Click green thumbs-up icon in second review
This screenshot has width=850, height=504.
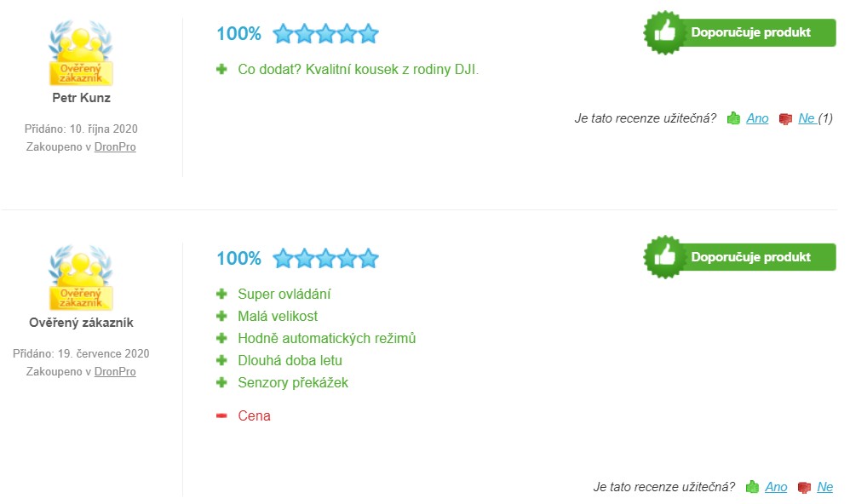(x=752, y=487)
